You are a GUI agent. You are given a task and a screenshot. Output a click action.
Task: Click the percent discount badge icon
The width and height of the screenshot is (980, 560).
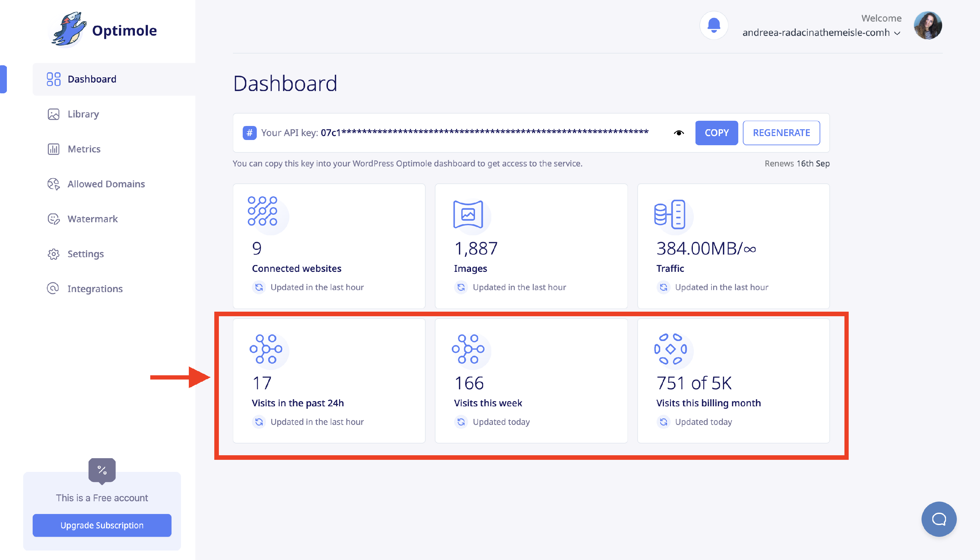pos(102,470)
